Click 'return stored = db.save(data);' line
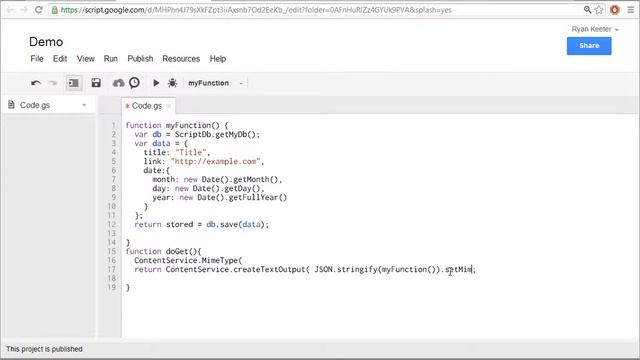This screenshot has height=360, width=640. point(202,224)
